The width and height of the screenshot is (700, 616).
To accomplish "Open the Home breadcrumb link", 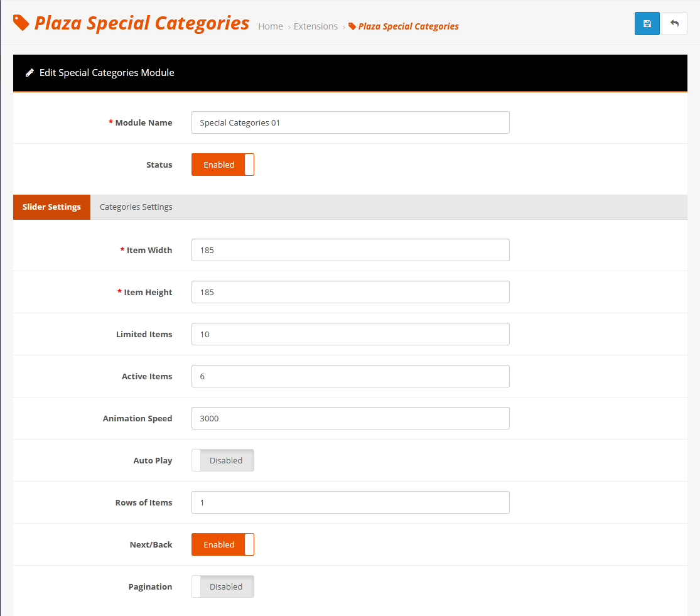I will tap(271, 26).
